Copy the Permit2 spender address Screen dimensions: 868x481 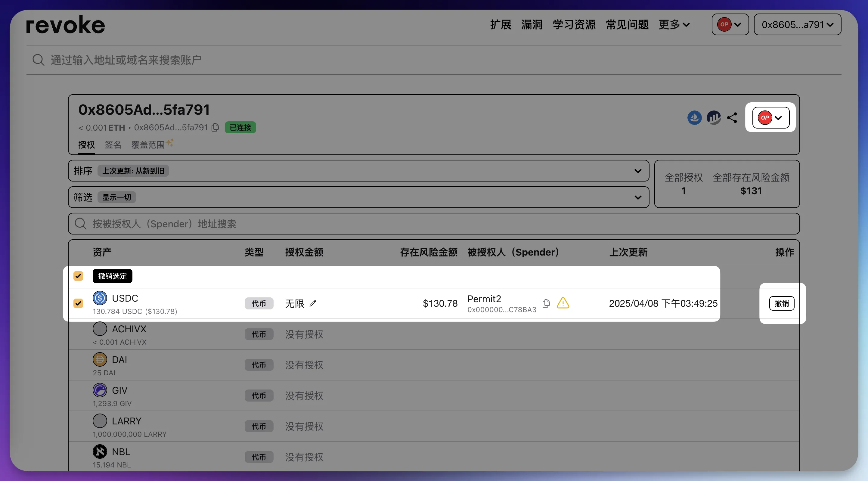(546, 303)
